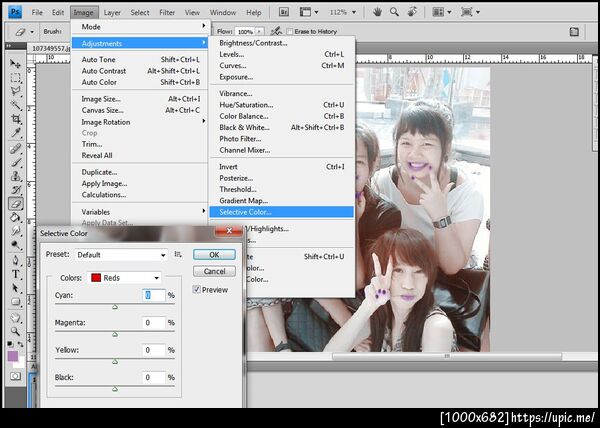Select the Eyedropper tool
This screenshot has width=600, height=428.
coord(16,132)
